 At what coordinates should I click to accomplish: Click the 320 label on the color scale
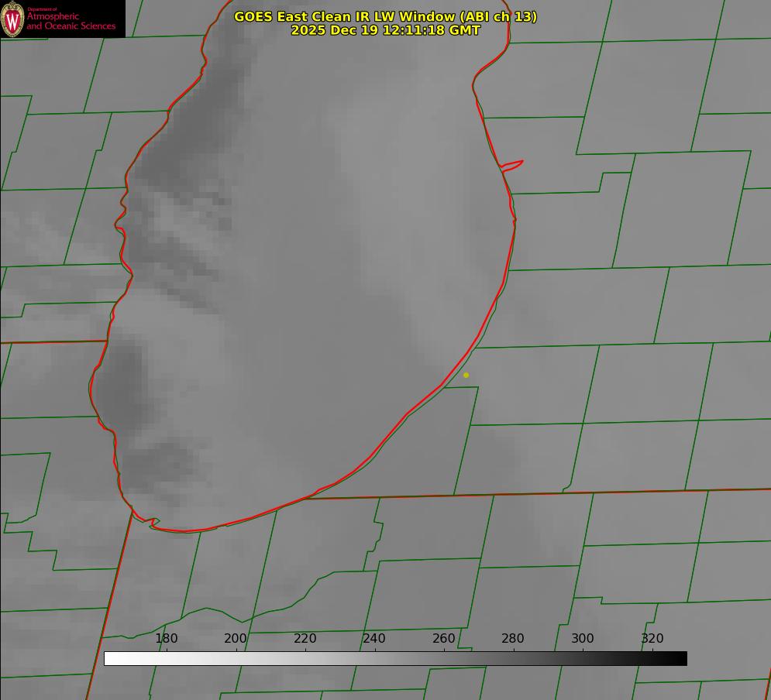(x=652, y=638)
